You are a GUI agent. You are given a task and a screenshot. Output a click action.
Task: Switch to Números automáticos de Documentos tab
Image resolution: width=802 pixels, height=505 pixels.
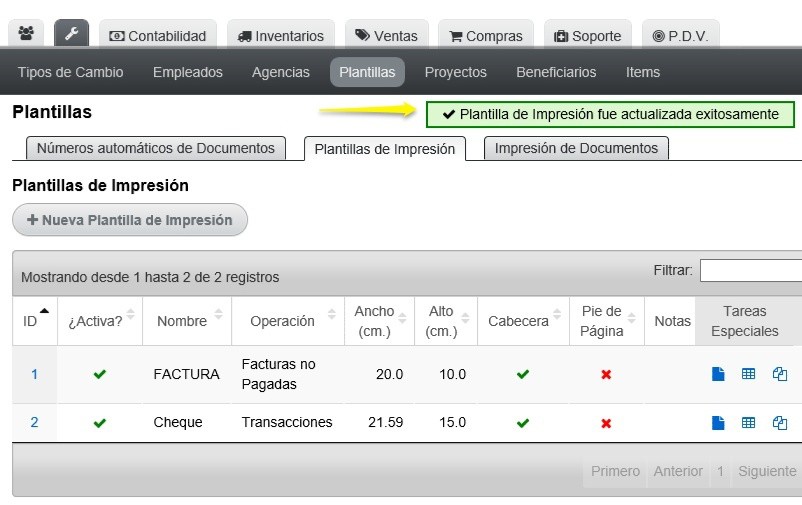pyautogui.click(x=156, y=148)
